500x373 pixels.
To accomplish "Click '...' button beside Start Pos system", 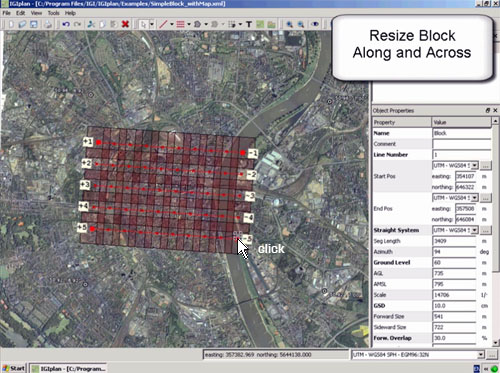I will pyautogui.click(x=486, y=165).
